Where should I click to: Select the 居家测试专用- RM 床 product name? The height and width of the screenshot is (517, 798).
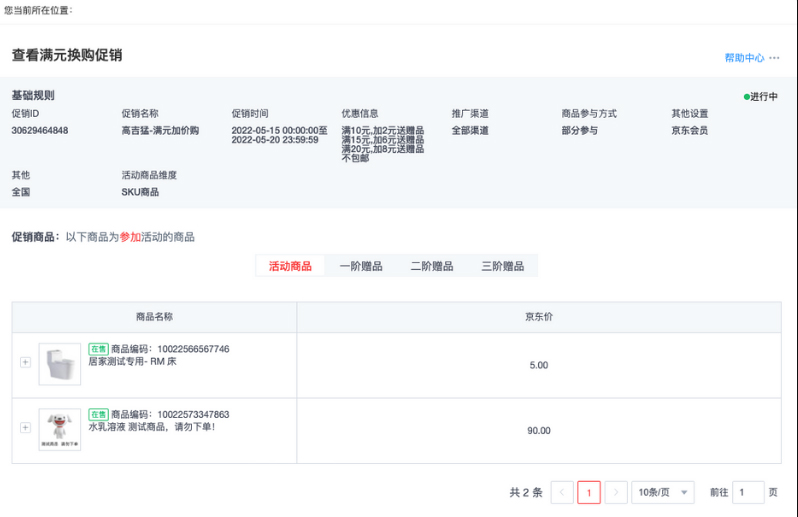pyautogui.click(x=132, y=362)
